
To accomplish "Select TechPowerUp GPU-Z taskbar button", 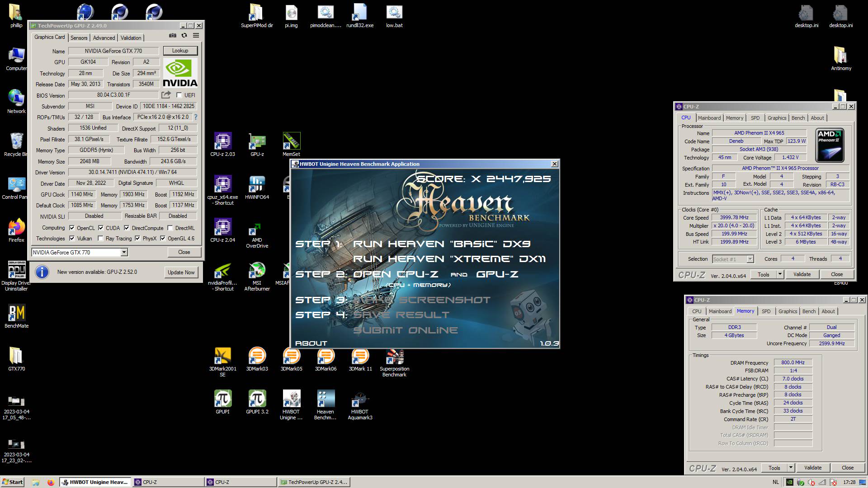I will click(314, 482).
